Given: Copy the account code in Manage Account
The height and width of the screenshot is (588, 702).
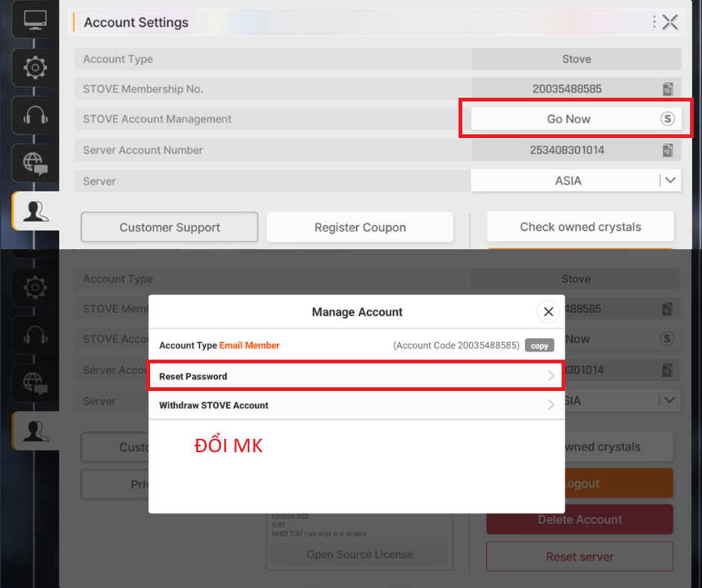Looking at the screenshot, I should click(539, 346).
